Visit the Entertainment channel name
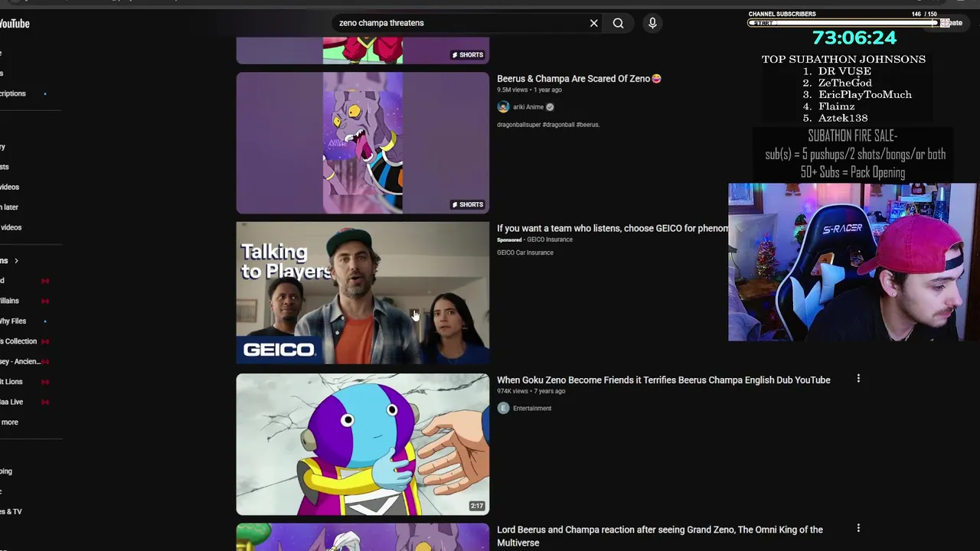The width and height of the screenshot is (980, 551). point(532,409)
